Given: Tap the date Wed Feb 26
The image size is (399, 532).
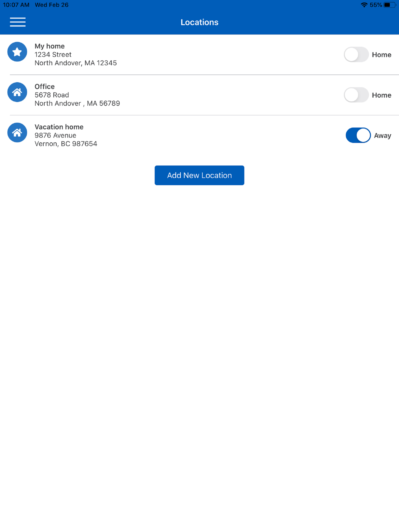Looking at the screenshot, I should coord(51,4).
